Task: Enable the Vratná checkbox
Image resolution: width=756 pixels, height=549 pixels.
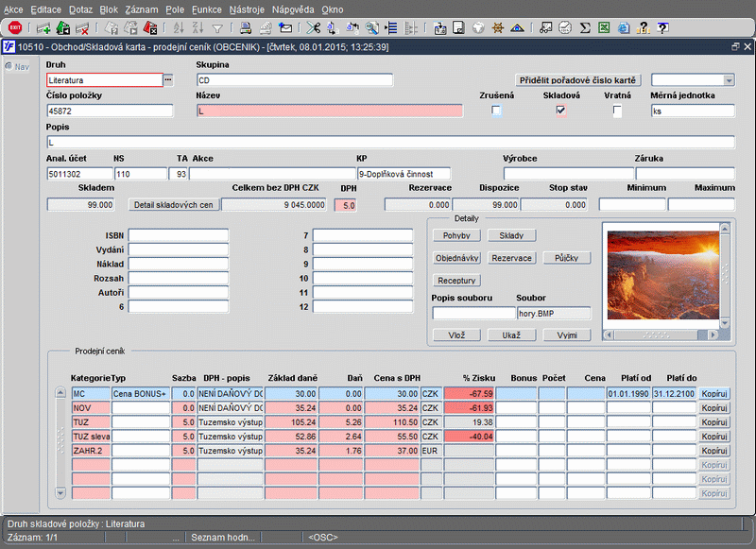Action: [617, 111]
